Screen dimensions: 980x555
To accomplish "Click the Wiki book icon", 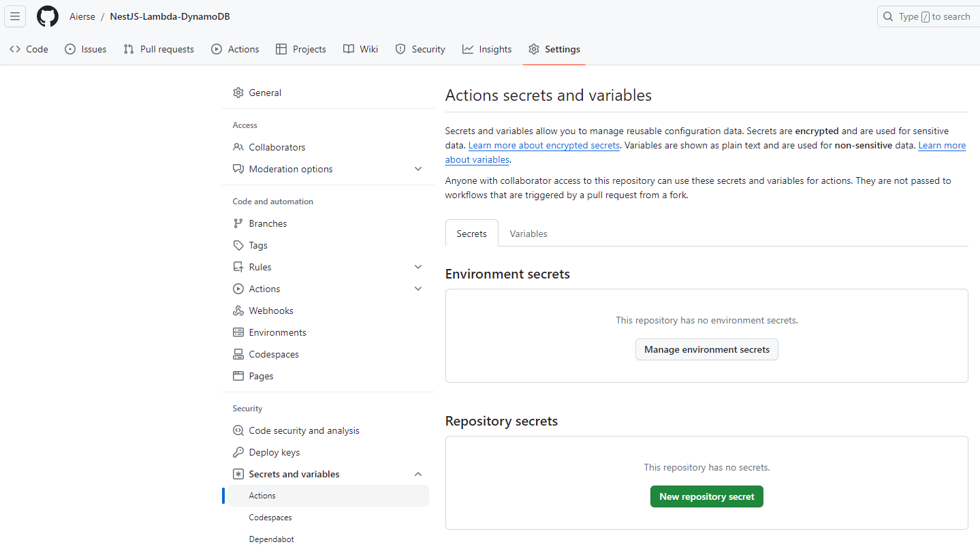I will [349, 49].
